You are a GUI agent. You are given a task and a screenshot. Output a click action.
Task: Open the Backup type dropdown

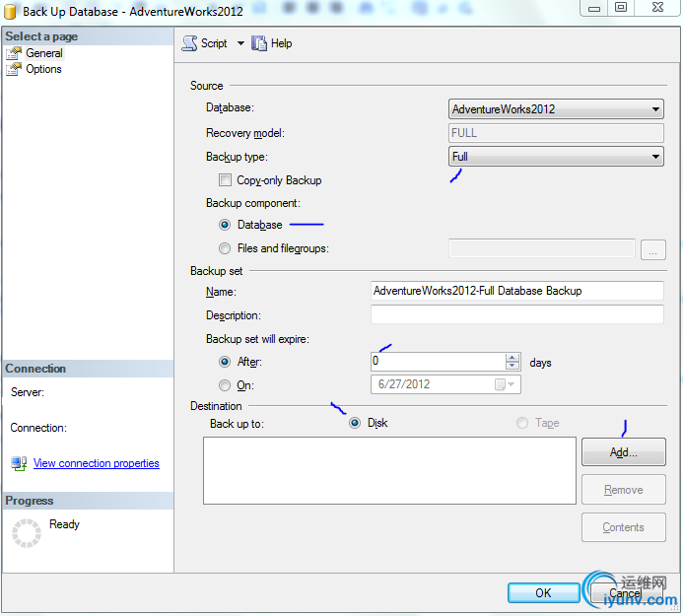(556, 157)
